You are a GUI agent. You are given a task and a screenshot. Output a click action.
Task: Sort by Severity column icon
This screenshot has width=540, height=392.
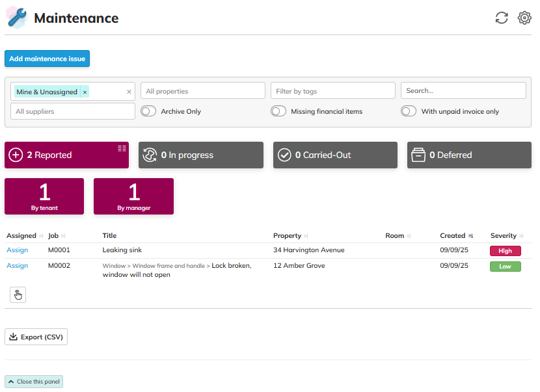(521, 236)
